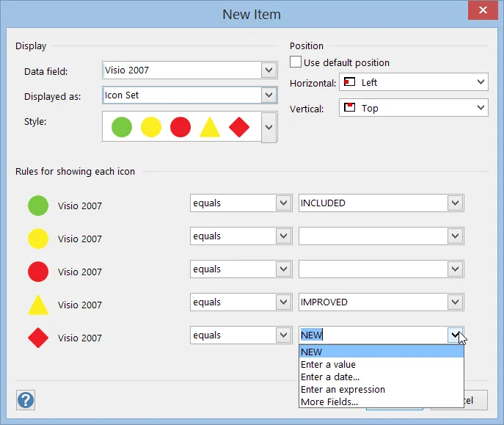
Task: Open the IMPROVED value dropdown arrow
Action: 455,302
